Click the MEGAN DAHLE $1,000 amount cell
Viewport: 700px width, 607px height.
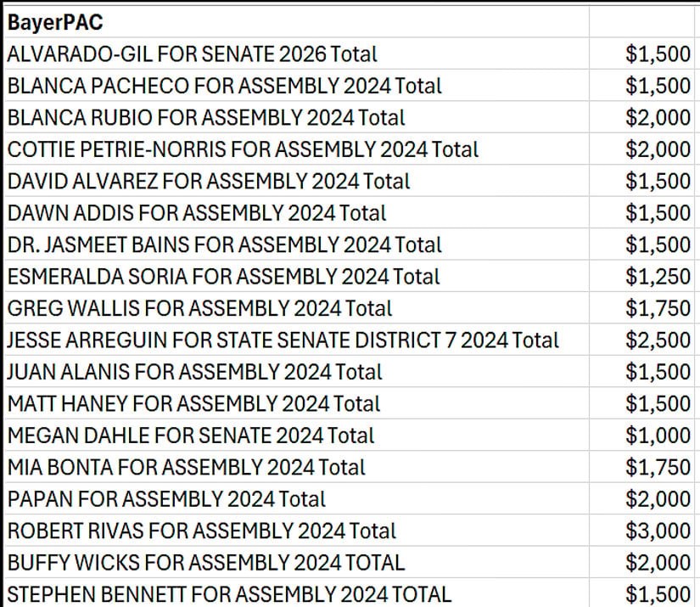(x=644, y=436)
